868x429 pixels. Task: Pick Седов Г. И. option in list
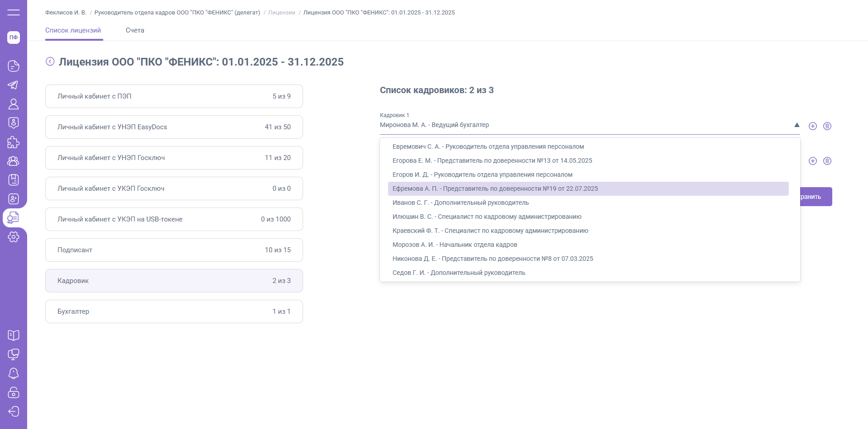459,273
